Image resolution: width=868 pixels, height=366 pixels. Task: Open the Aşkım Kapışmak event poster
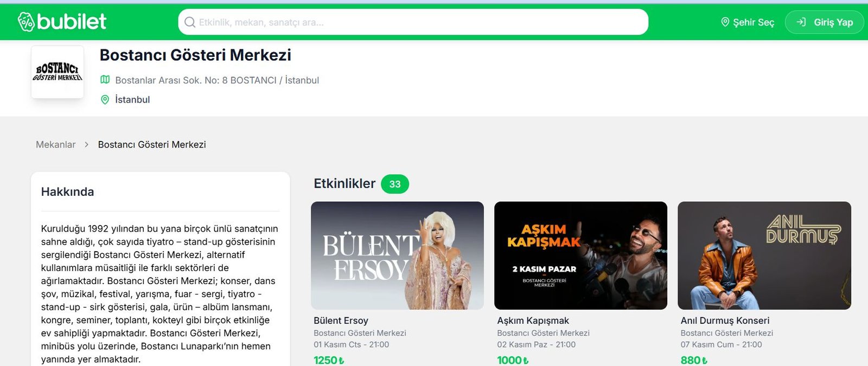click(x=580, y=255)
